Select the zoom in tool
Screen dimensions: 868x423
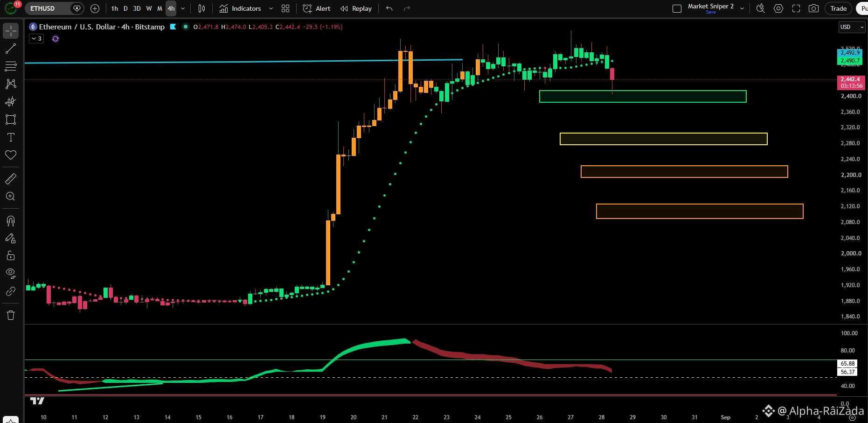click(11, 197)
